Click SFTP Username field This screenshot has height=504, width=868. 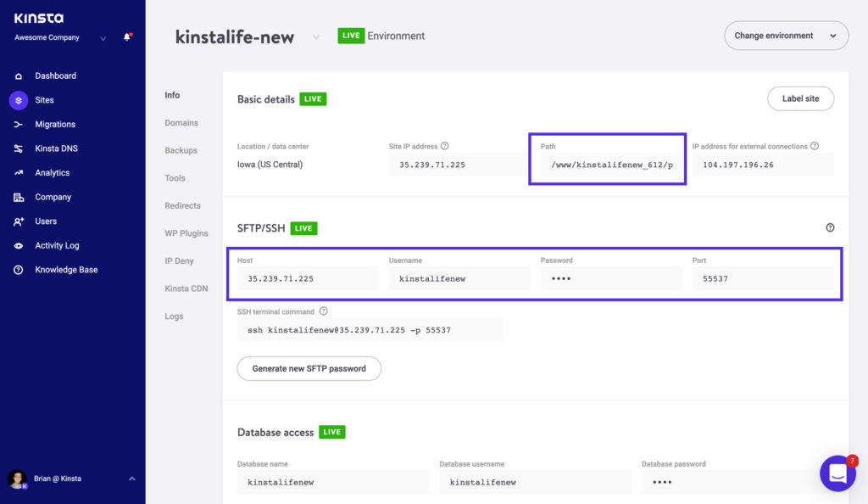pyautogui.click(x=459, y=279)
